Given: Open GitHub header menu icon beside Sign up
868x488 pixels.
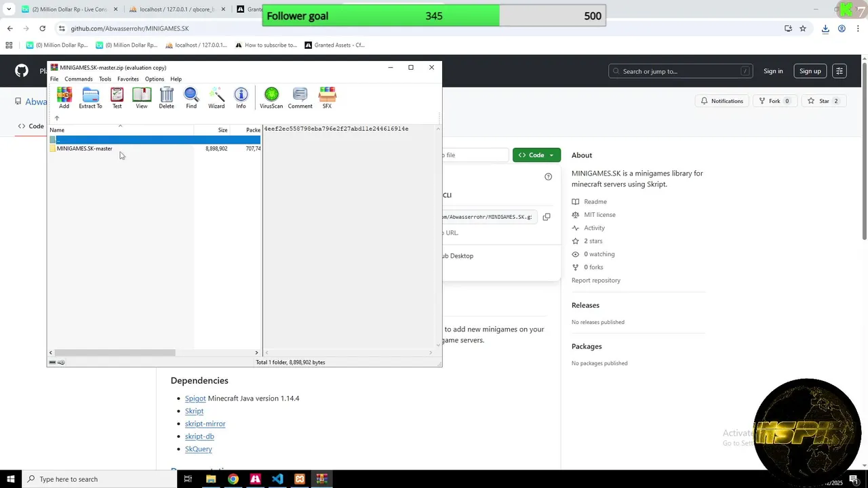Looking at the screenshot, I should coord(840,71).
